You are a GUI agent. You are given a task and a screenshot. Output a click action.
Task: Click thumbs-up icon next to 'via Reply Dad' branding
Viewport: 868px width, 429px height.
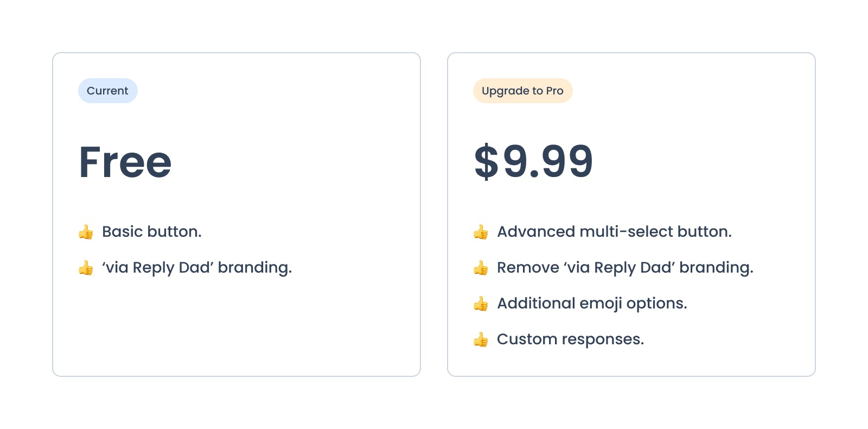tap(86, 268)
